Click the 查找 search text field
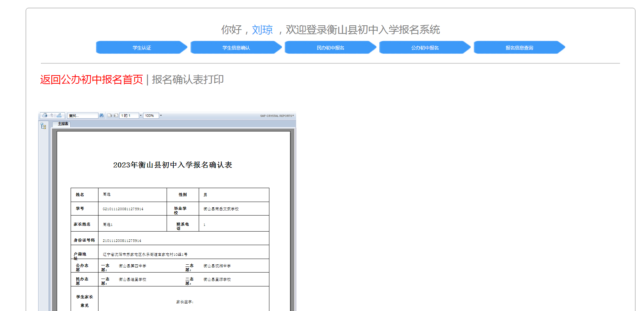Viewport: 644px width, 311px height. tap(82, 116)
